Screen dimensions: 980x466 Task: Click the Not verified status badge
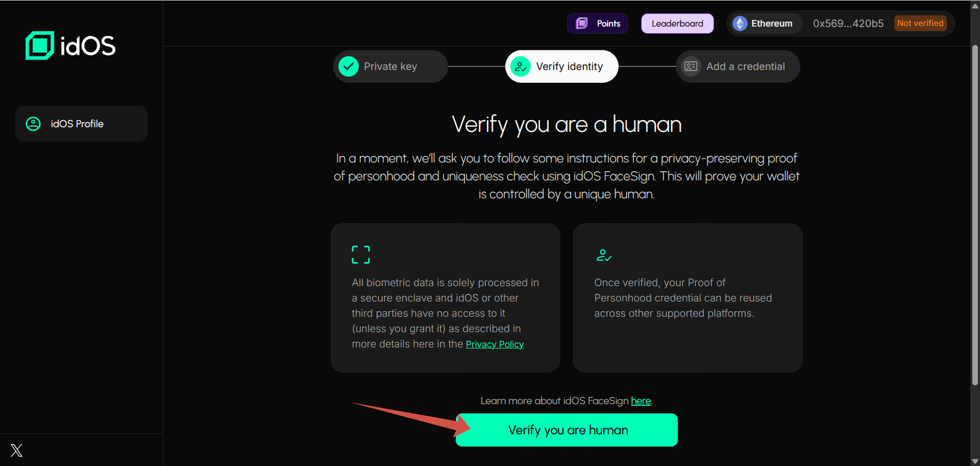pos(920,23)
